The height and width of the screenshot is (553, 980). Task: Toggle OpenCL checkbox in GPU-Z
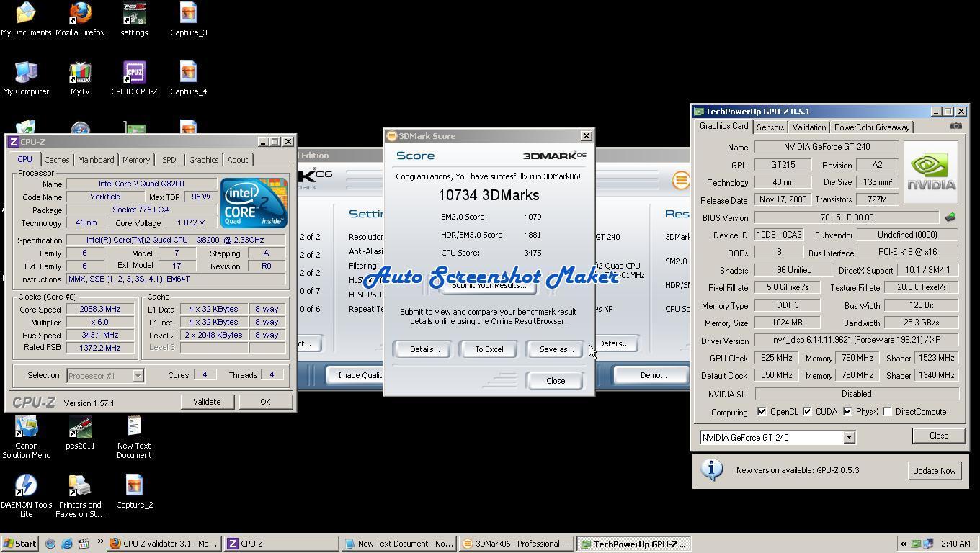(762, 412)
